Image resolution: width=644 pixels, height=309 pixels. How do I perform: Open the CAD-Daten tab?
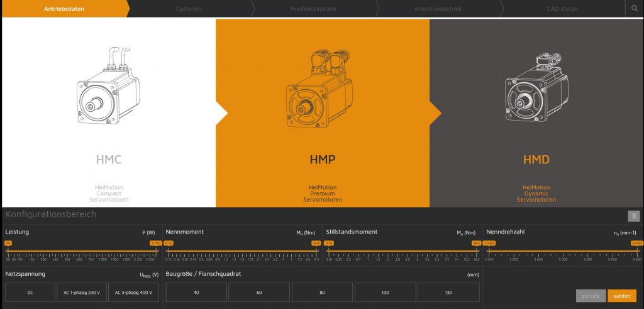(563, 9)
